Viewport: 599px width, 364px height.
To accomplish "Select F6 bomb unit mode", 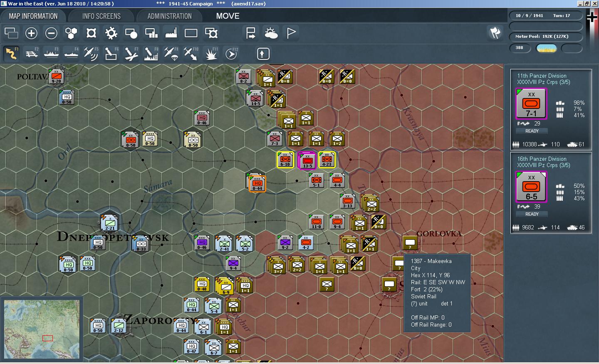I will click(x=111, y=54).
